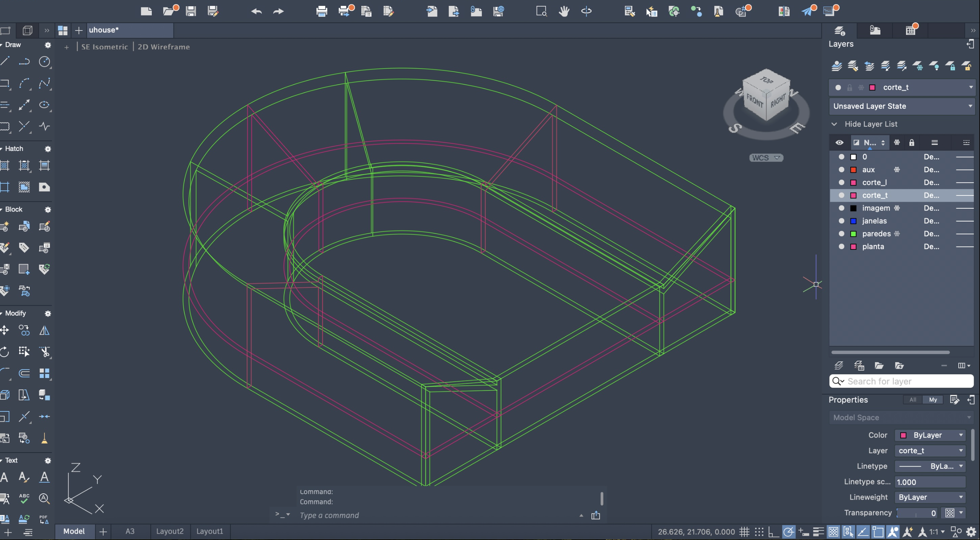Click the Undo arrow in toolbar

click(x=257, y=11)
